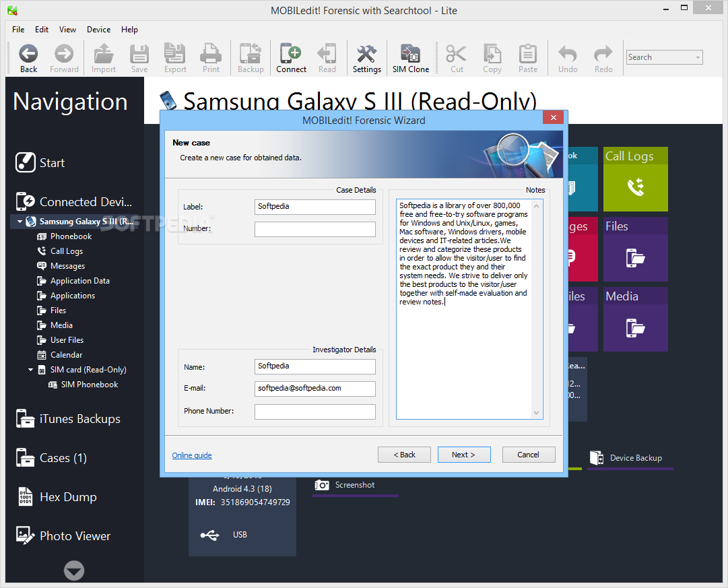Click the Undo toolbar icon
Screen dimensions: 728x588
568,58
